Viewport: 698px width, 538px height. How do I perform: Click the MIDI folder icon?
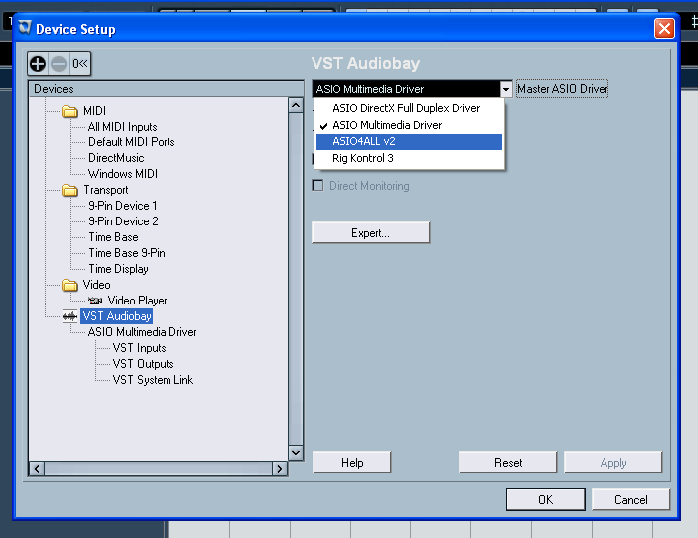pyautogui.click(x=70, y=111)
